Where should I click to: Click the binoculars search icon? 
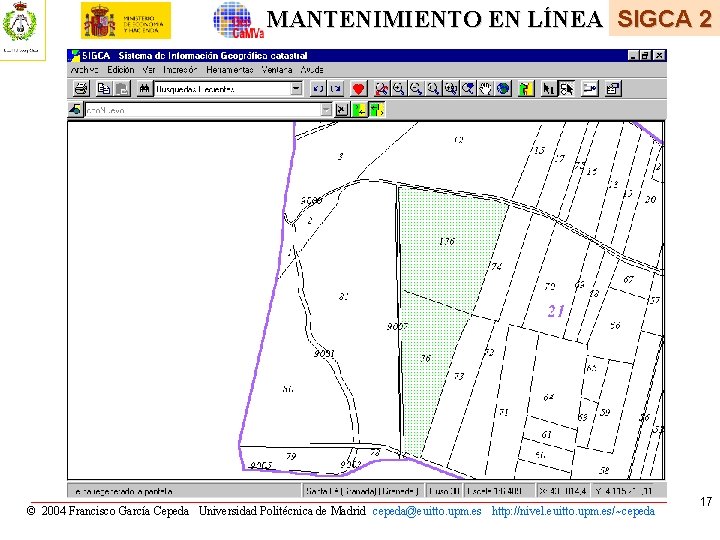pyautogui.click(x=144, y=88)
